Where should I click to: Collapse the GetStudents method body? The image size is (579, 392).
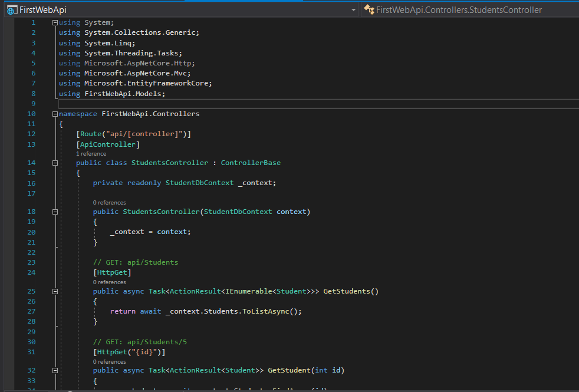[x=54, y=291]
